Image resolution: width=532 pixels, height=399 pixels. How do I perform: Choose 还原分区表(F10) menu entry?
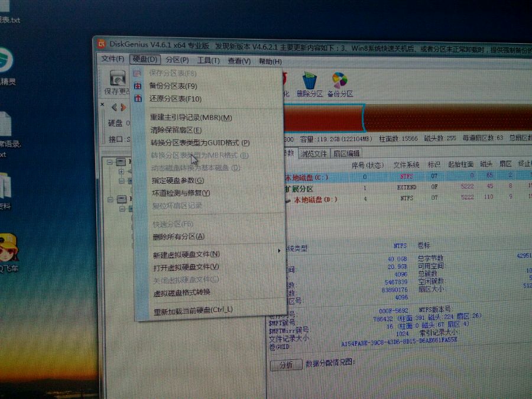click(x=176, y=99)
